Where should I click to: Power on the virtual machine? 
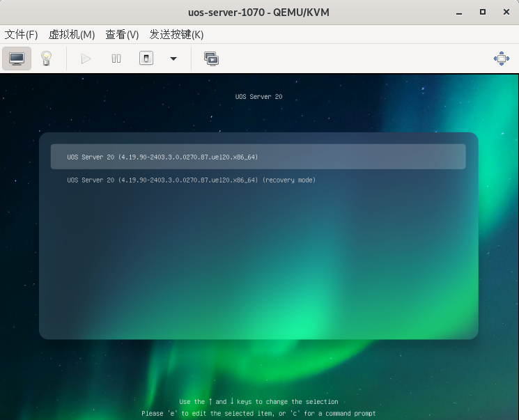pos(86,59)
